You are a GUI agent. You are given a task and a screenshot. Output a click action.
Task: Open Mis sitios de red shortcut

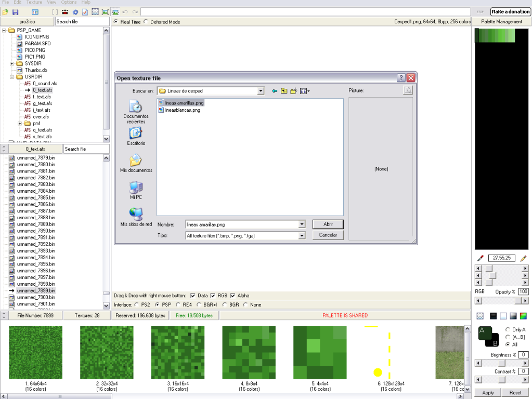click(x=136, y=217)
